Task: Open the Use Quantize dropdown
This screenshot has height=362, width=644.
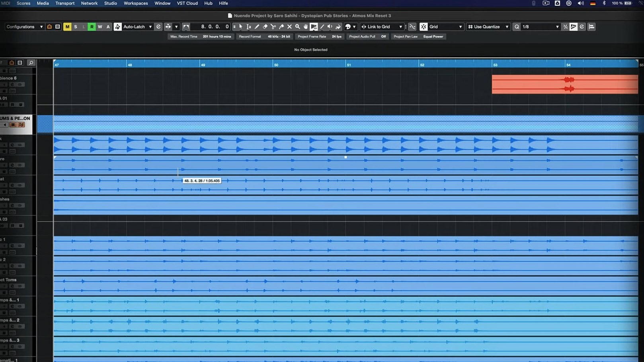Action: click(x=488, y=27)
